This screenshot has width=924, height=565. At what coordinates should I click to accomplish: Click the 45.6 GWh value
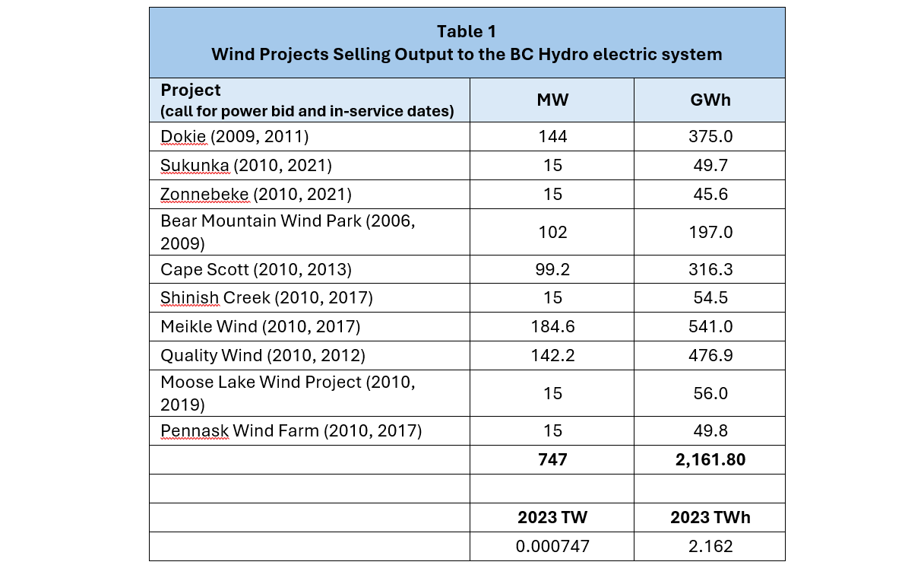pos(710,195)
